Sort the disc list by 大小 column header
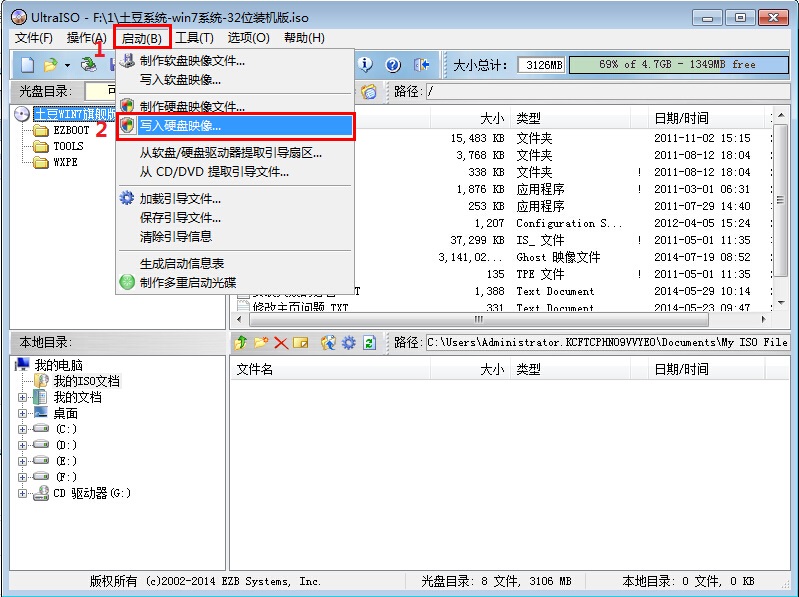This screenshot has width=799, height=597. click(470, 119)
